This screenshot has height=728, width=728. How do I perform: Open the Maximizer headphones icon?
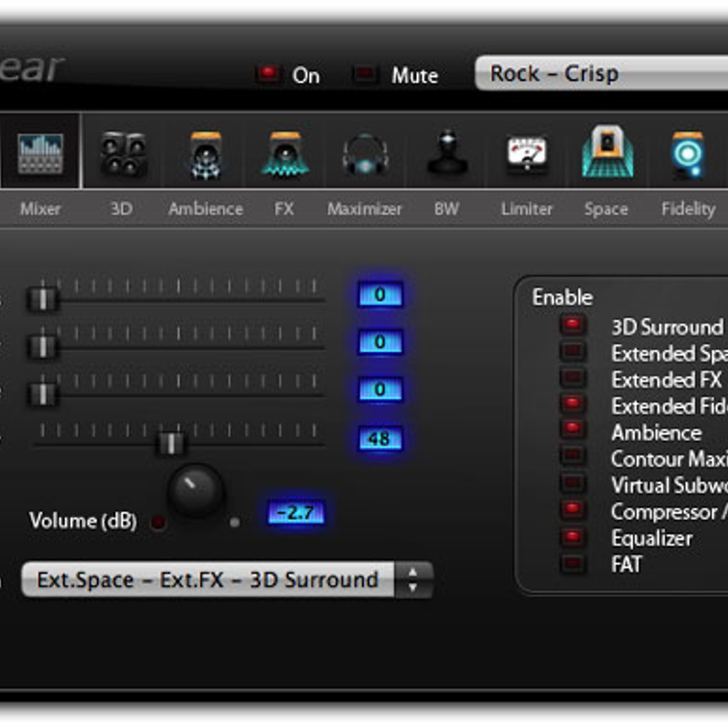pyautogui.click(x=365, y=155)
